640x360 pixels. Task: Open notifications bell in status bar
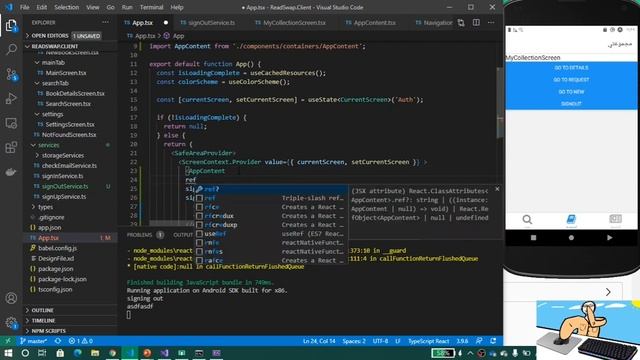pyautogui.click(x=493, y=341)
